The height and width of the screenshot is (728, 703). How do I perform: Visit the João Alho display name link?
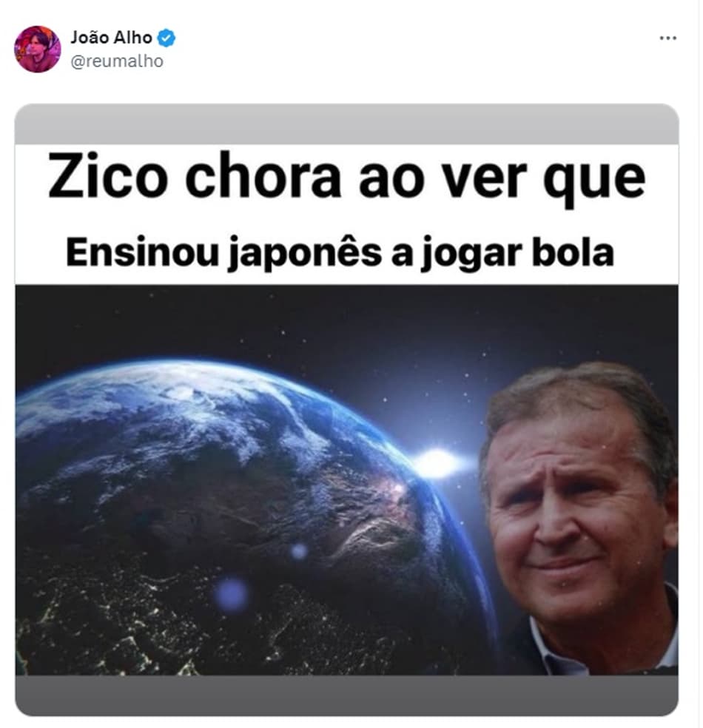112,38
